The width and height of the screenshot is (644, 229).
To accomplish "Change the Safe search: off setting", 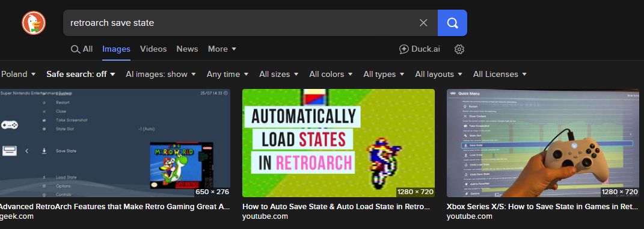I will point(81,75).
